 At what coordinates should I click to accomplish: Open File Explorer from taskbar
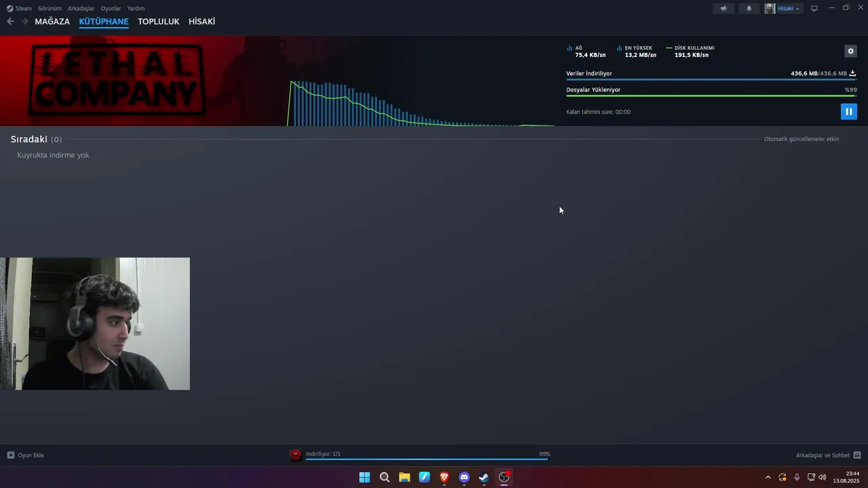coord(404,477)
